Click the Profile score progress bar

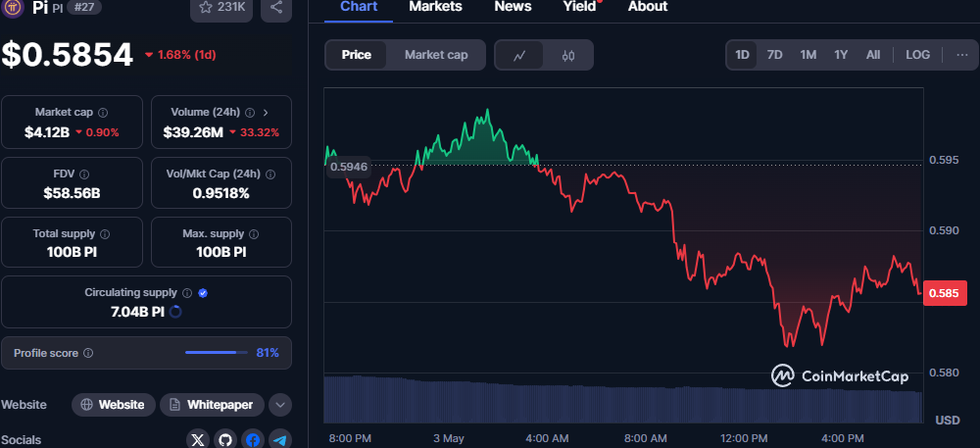(216, 353)
